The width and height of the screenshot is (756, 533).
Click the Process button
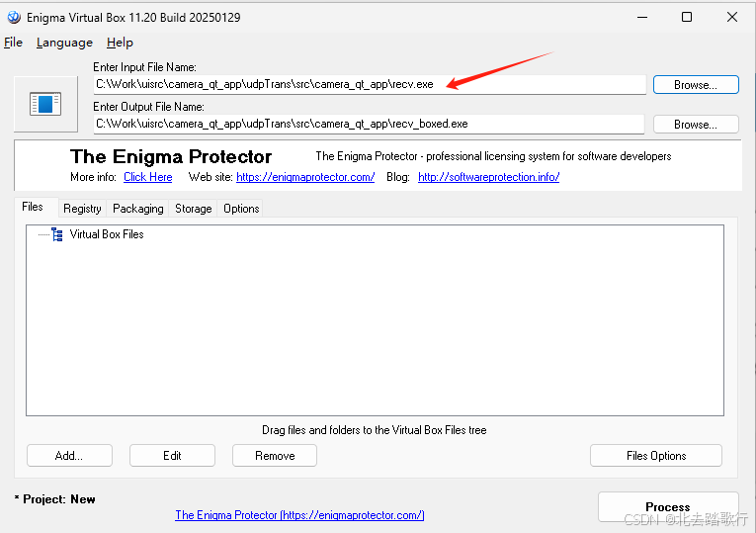pyautogui.click(x=668, y=507)
